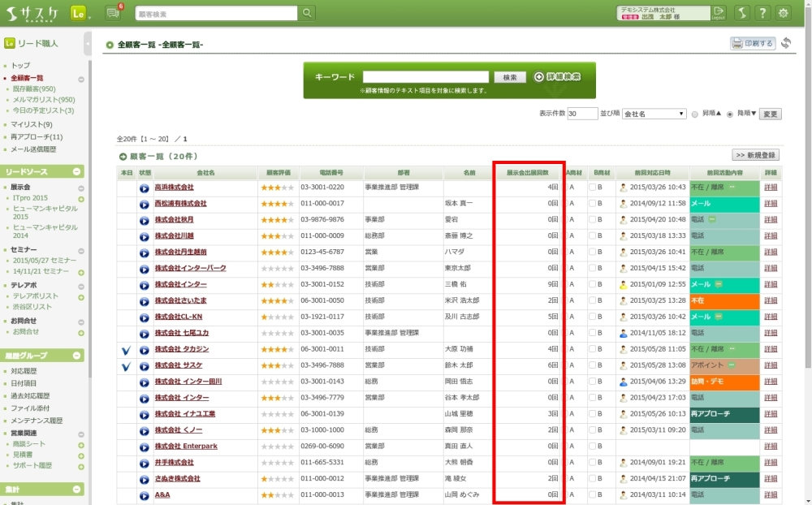Check the B商材 checkbox for 高浜株式会社
The image size is (812, 505).
click(592, 188)
